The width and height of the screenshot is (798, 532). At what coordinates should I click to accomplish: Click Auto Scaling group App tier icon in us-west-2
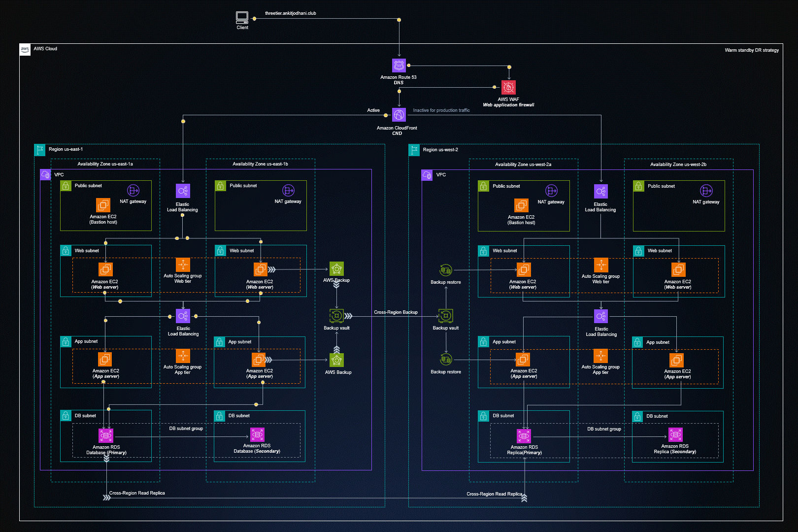tap(601, 356)
